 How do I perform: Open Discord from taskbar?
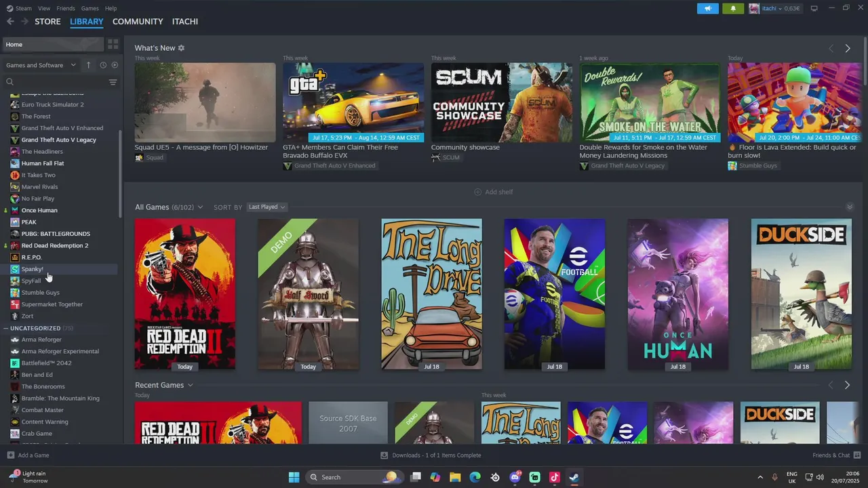[x=515, y=477]
